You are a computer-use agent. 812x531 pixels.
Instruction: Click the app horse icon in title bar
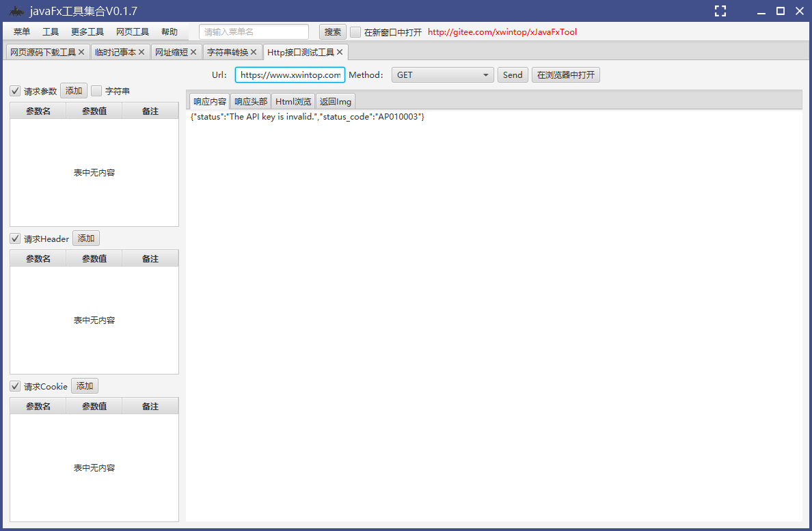click(x=16, y=11)
